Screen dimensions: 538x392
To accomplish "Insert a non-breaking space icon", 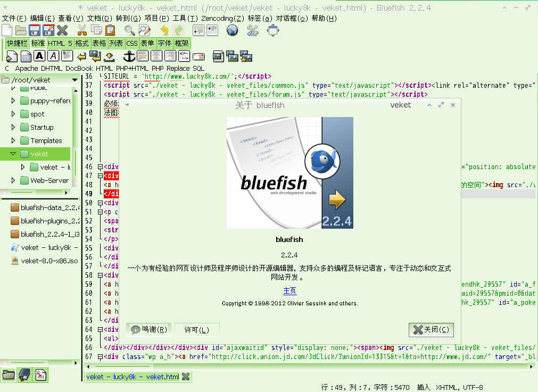I will pyautogui.click(x=109, y=56).
